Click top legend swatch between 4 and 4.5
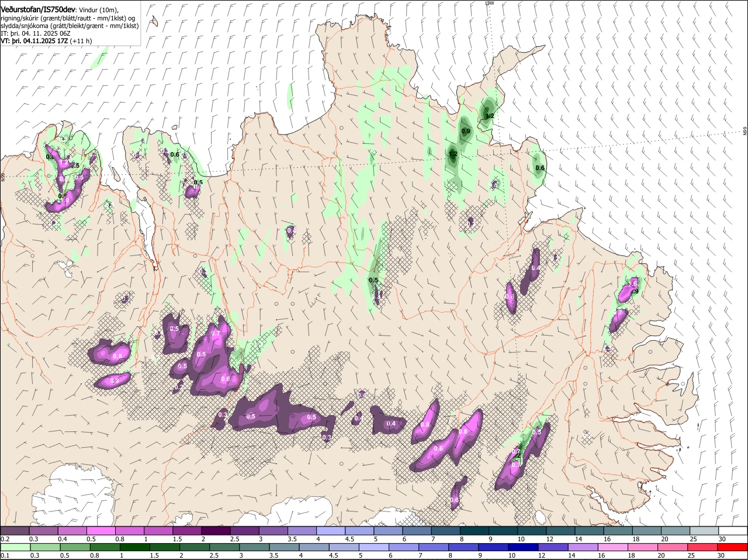 (331, 530)
